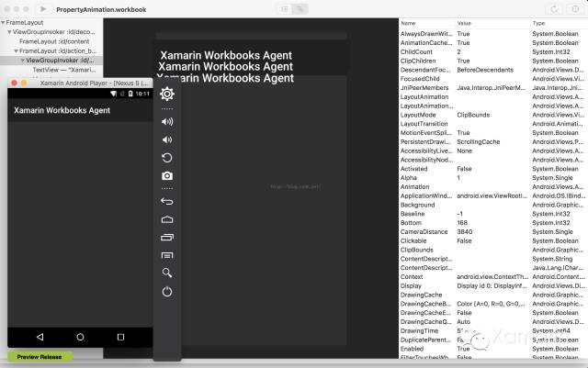Image resolution: width=588 pixels, height=368 pixels.
Task: Select the Bottom property row
Action: 493,223
